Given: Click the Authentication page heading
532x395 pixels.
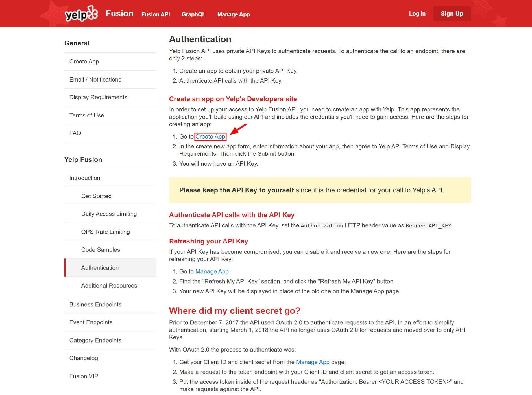Looking at the screenshot, I should point(200,39).
